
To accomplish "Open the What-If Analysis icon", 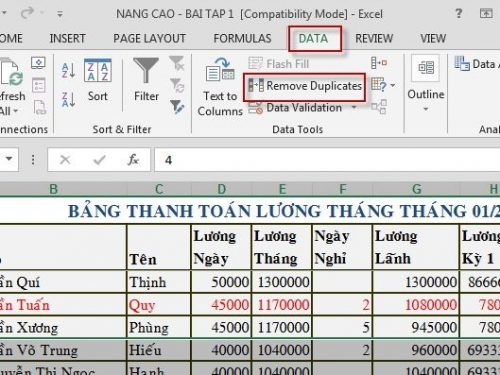I will (379, 85).
